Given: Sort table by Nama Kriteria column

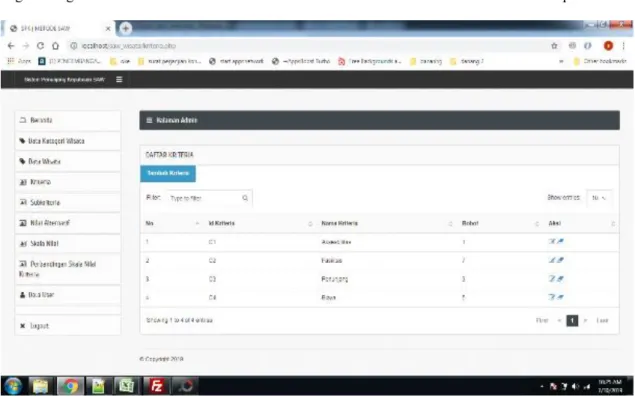Looking at the screenshot, I should point(387,223).
